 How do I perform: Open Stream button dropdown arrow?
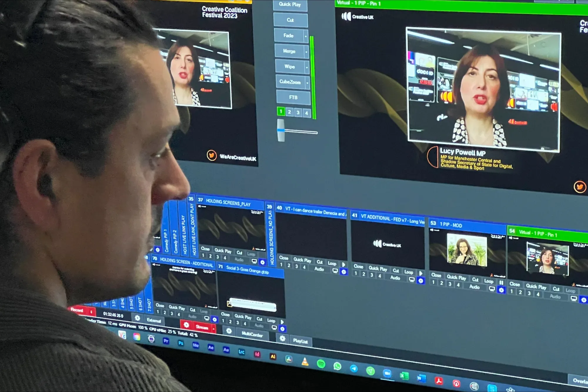tap(213, 328)
